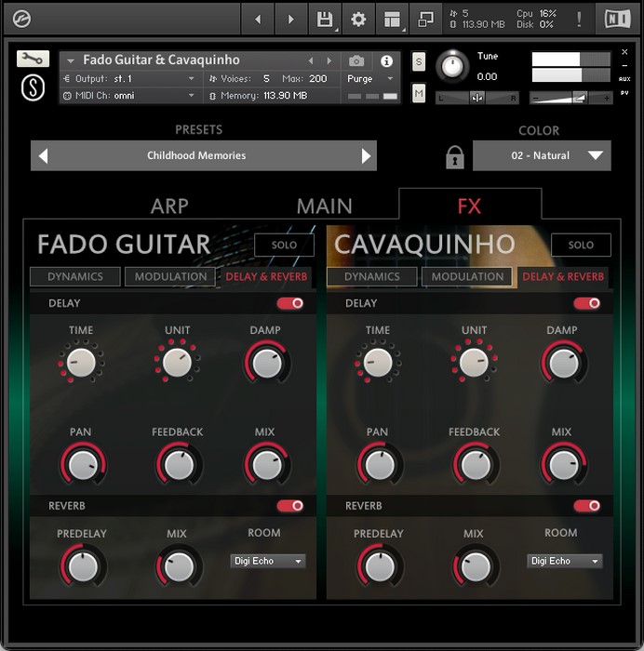Open Kontakt settings gear icon
This screenshot has width=644, height=651.
click(358, 19)
